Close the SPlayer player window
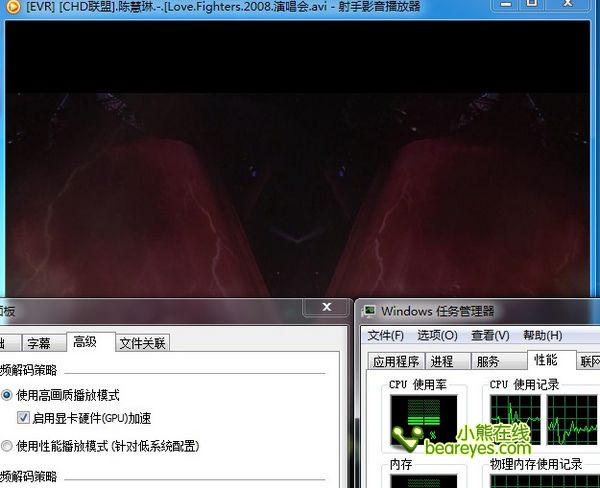600x488 pixels. coord(568,4)
